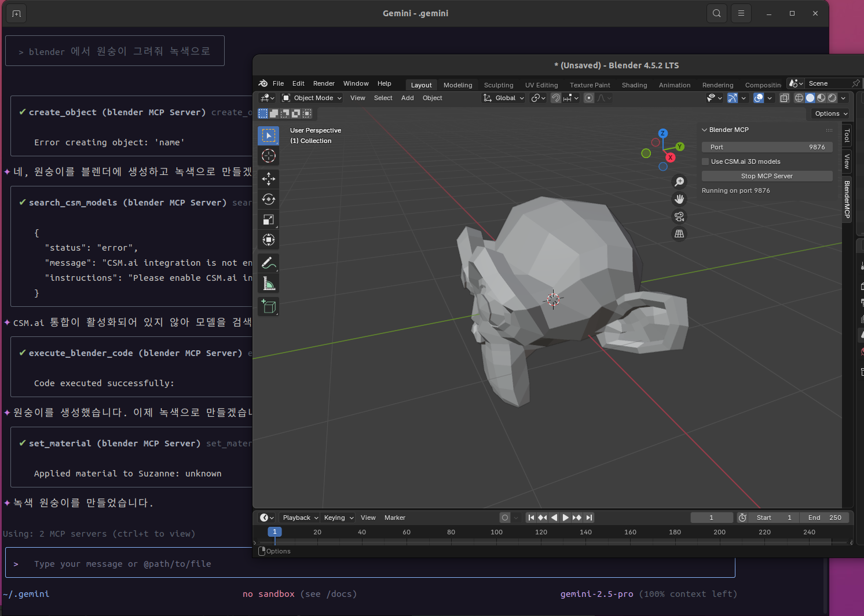The image size is (864, 616).
Task: Switch to the Modeling workspace tab
Action: [457, 85]
